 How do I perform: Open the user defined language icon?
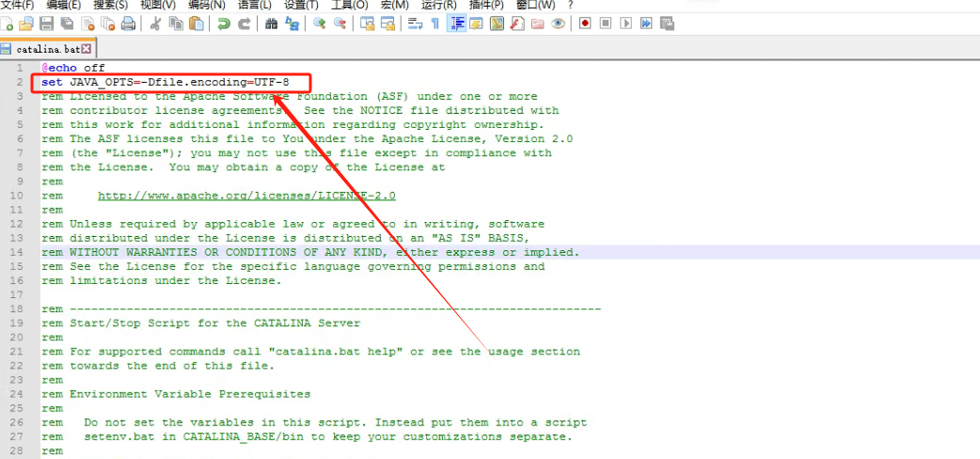point(477,24)
